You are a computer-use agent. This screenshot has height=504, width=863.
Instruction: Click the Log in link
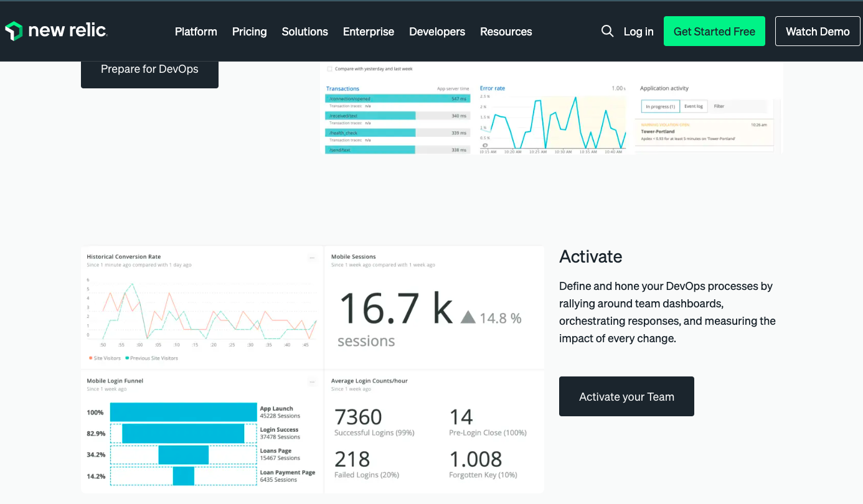tap(639, 32)
